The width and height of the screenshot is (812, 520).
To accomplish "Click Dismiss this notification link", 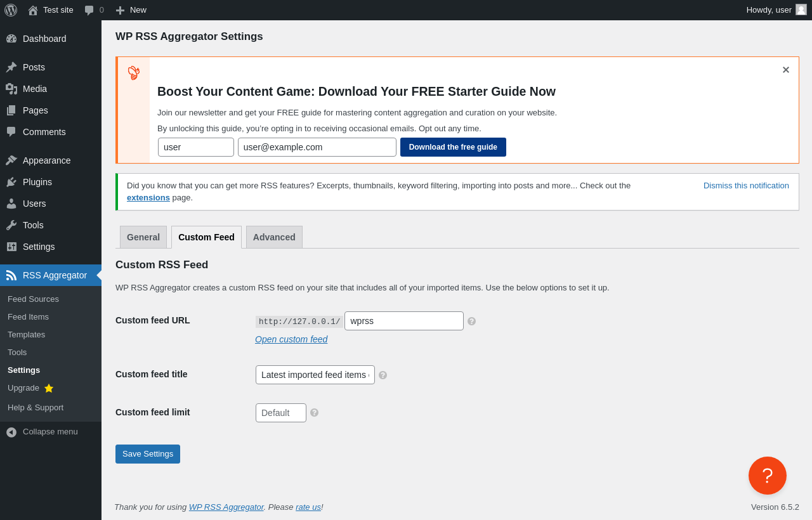I will pyautogui.click(x=746, y=186).
